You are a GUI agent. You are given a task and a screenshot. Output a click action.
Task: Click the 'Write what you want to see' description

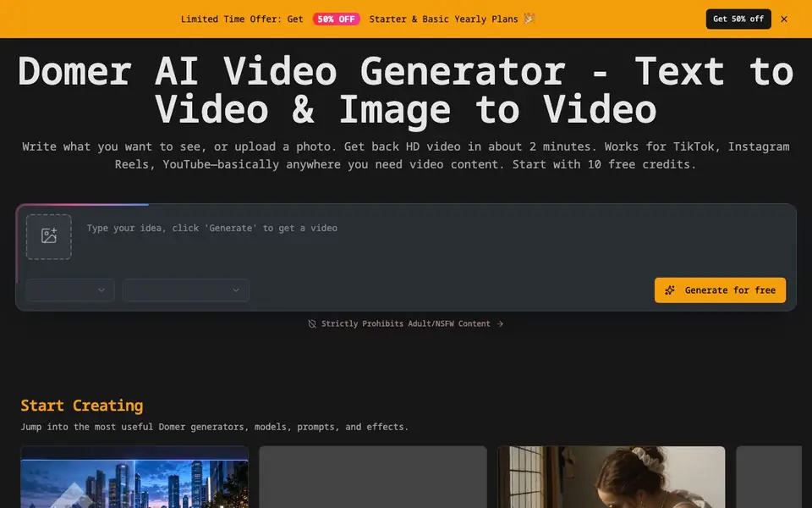[x=405, y=156]
